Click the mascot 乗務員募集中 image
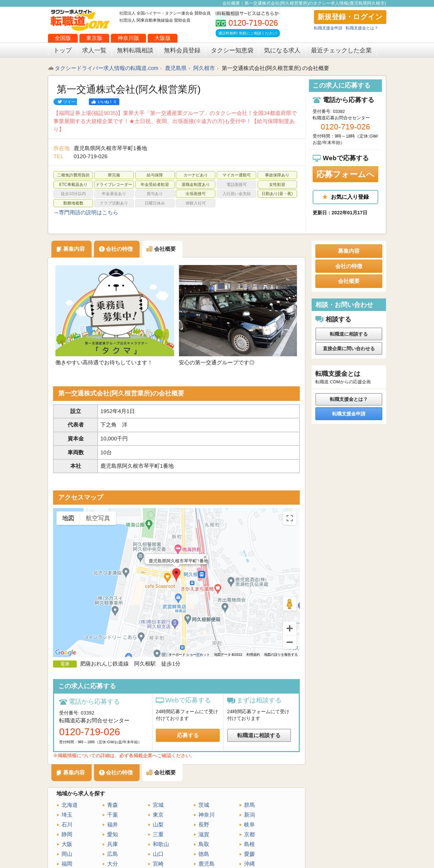 tap(115, 311)
